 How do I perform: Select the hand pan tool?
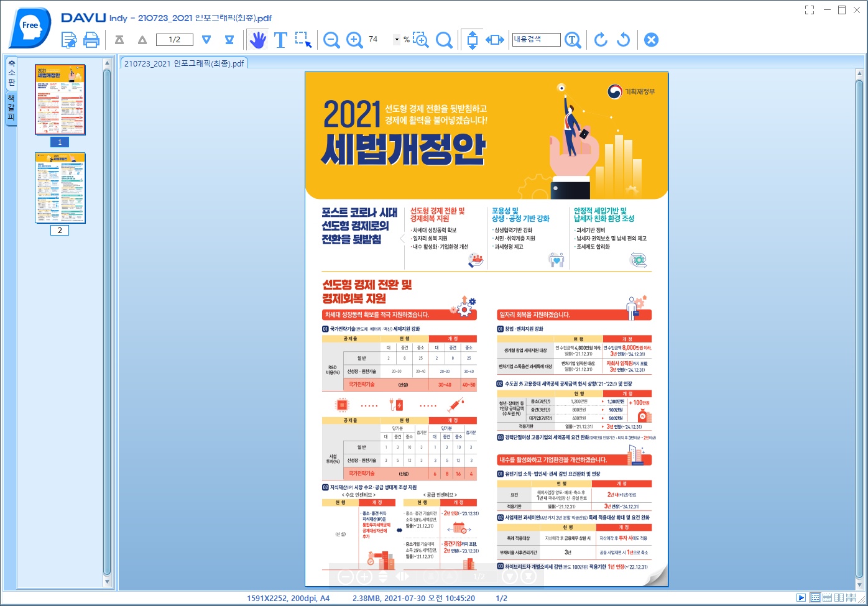pos(257,40)
